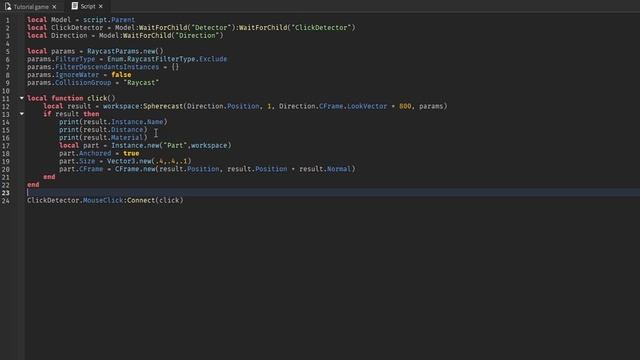Click the "Direction" string on line 3

point(197,36)
